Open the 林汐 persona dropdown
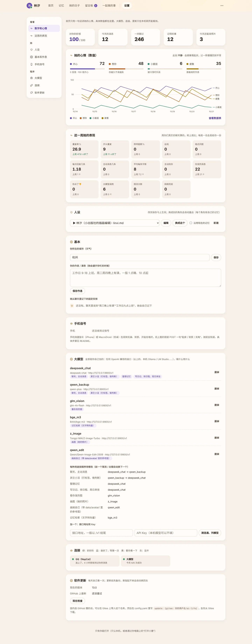 click(x=114, y=223)
